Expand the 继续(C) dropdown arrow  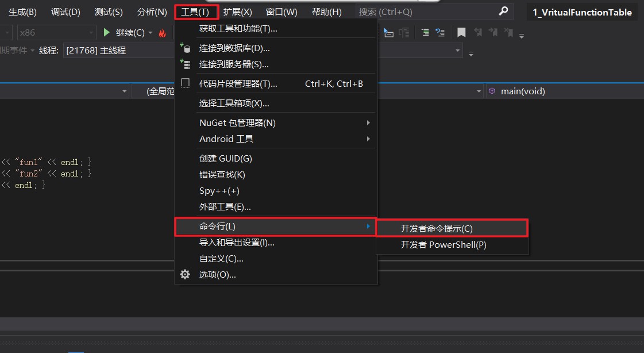coord(151,32)
